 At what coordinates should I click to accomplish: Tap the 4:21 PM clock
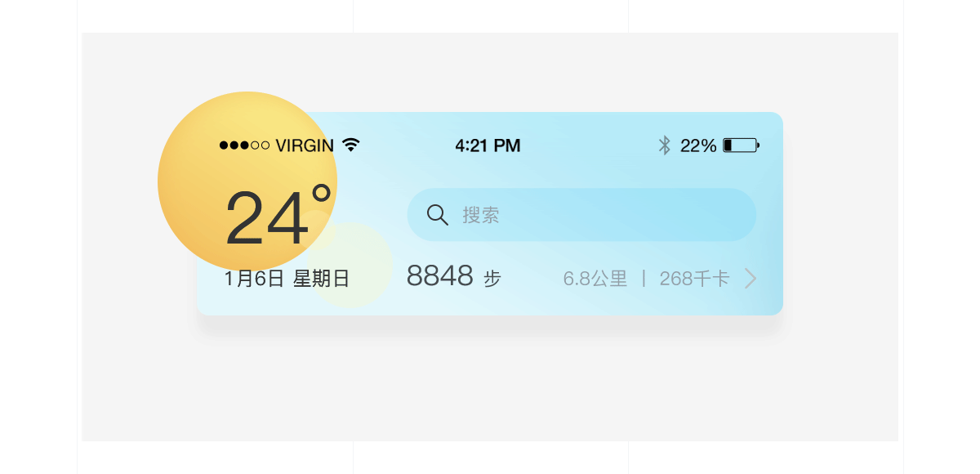[488, 145]
